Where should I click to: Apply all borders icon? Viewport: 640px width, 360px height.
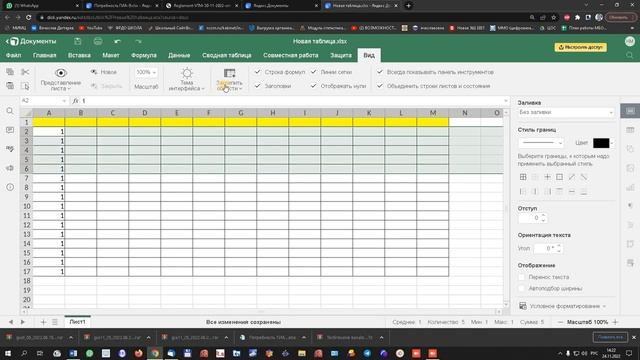[x=523, y=177]
